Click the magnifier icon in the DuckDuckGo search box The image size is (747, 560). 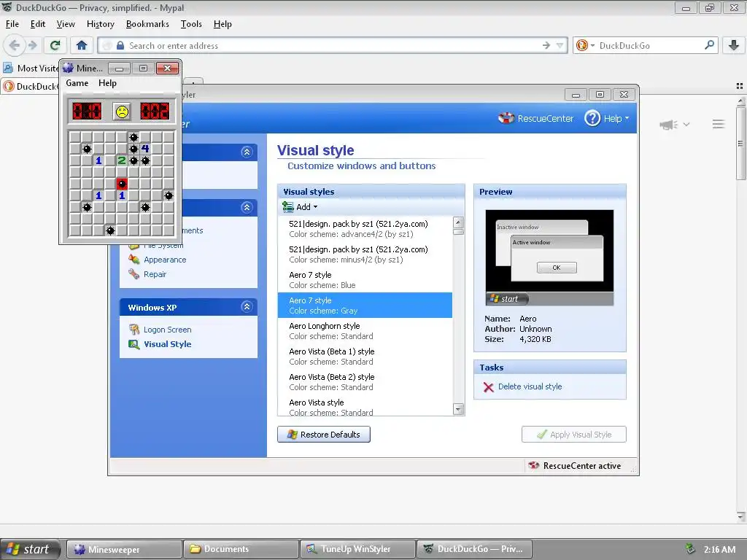[x=709, y=45]
